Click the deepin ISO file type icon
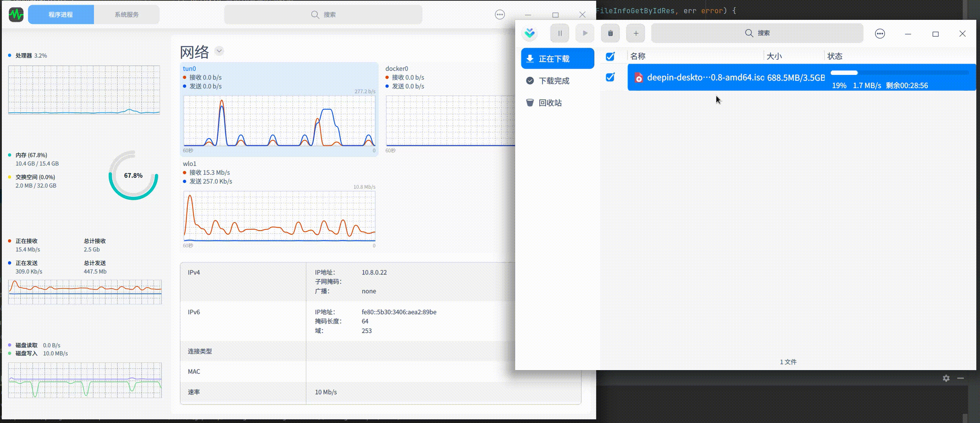The width and height of the screenshot is (980, 423). point(639,78)
